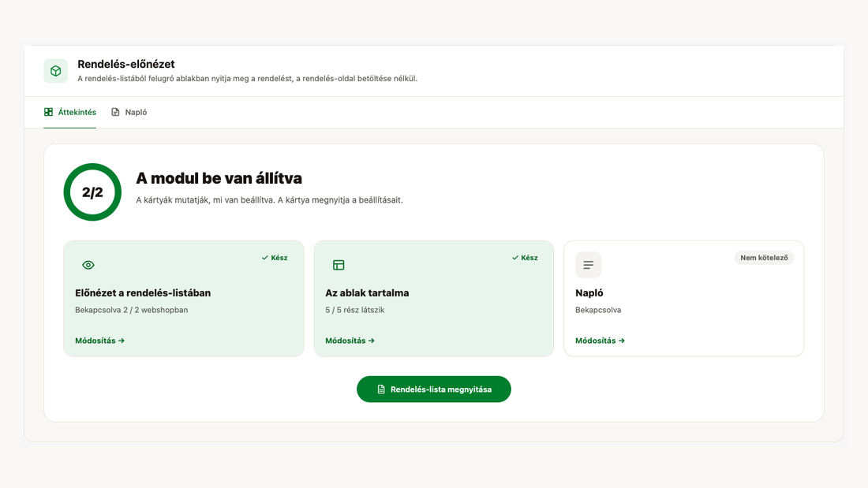Click the text A kártyák mutatják, mi van beállítva
The image size is (868, 488).
point(205,199)
